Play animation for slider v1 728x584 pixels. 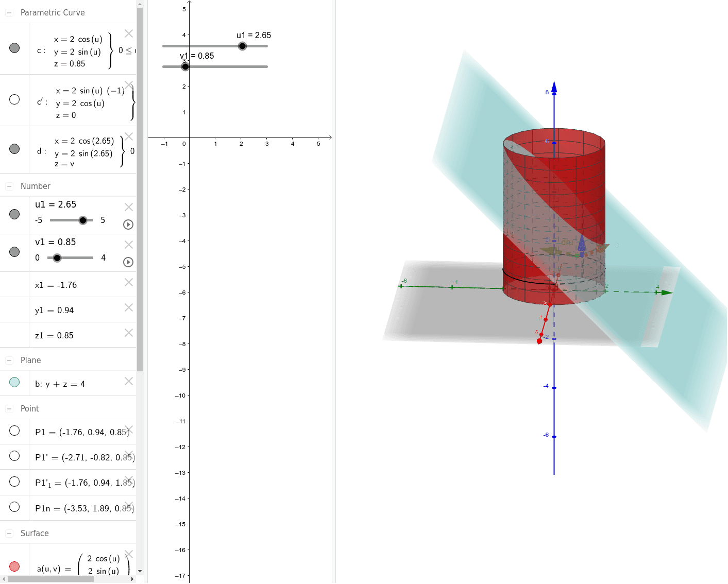128,262
